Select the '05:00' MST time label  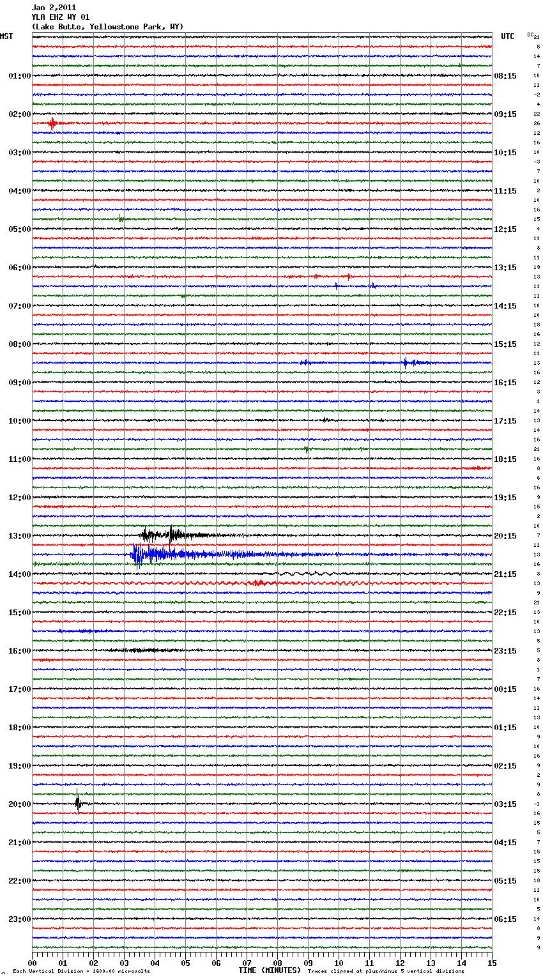[x=20, y=229]
